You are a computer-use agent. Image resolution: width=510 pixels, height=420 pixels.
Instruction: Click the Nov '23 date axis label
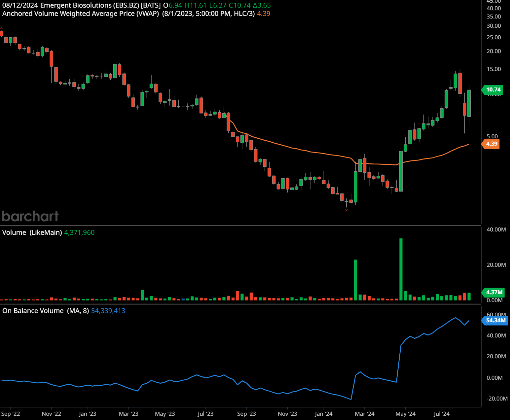(x=287, y=414)
